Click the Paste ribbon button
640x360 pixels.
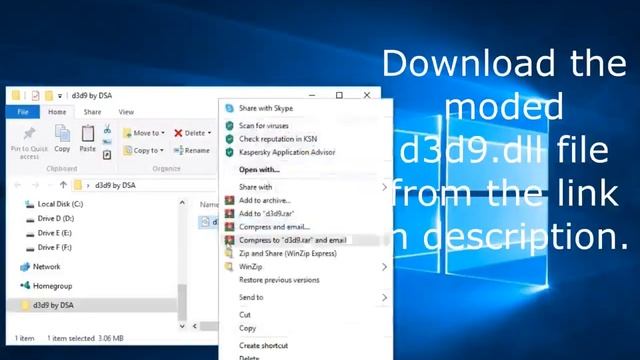(x=87, y=139)
